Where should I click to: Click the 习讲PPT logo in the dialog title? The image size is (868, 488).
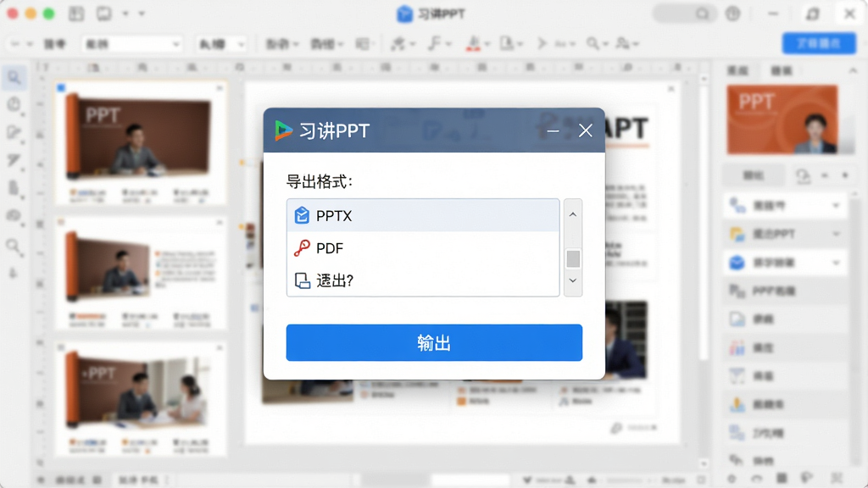point(283,130)
